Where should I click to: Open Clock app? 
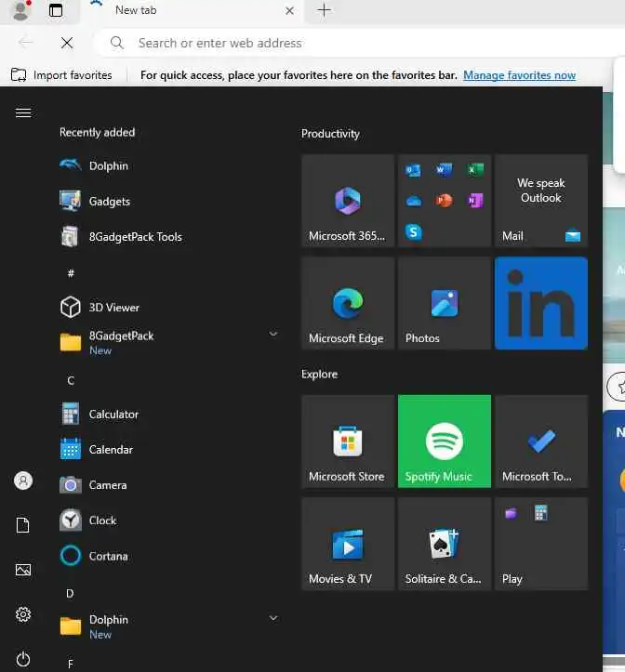click(169, 520)
